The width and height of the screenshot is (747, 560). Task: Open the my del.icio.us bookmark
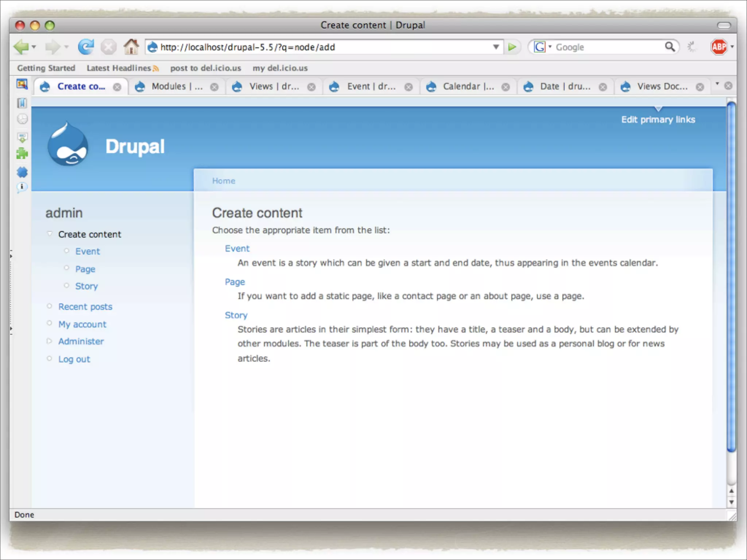280,68
